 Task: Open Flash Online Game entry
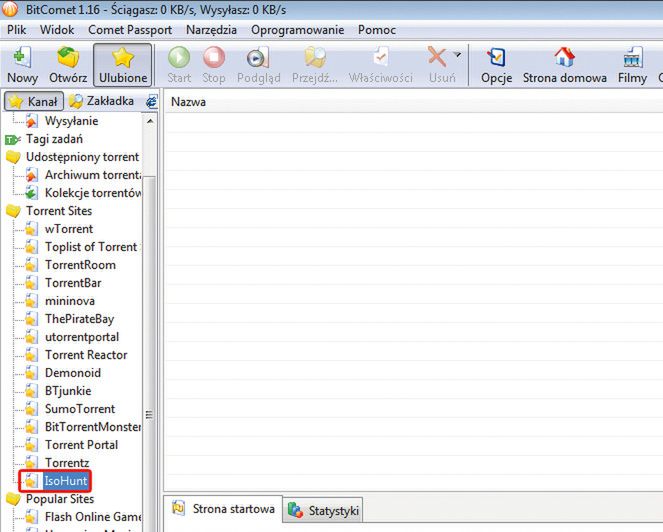[x=93, y=517]
